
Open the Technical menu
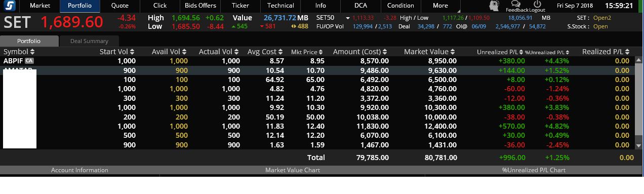click(280, 6)
